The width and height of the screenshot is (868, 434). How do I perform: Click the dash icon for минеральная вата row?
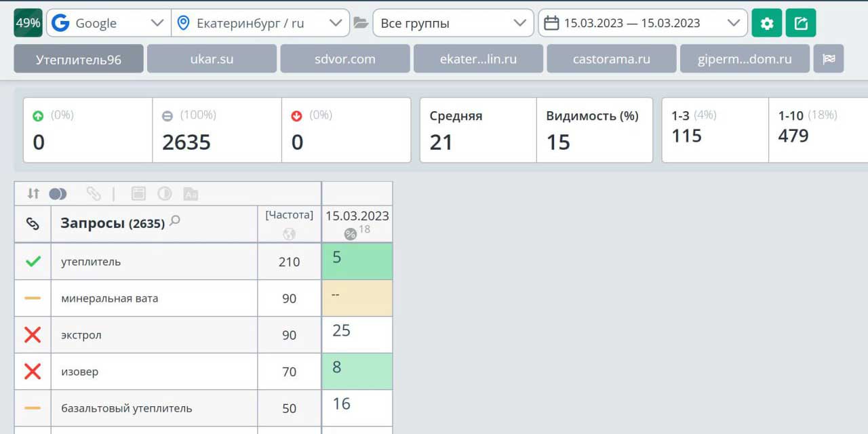point(33,298)
